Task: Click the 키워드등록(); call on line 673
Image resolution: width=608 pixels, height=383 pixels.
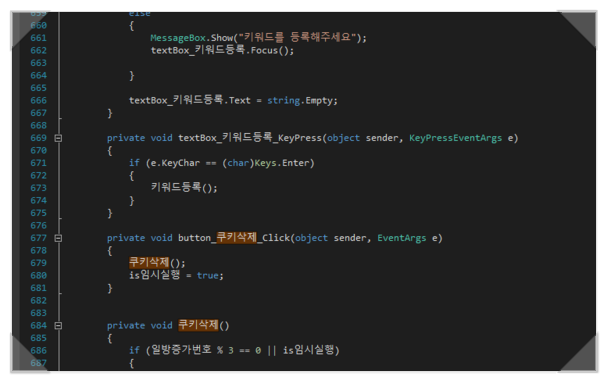Action: point(184,188)
